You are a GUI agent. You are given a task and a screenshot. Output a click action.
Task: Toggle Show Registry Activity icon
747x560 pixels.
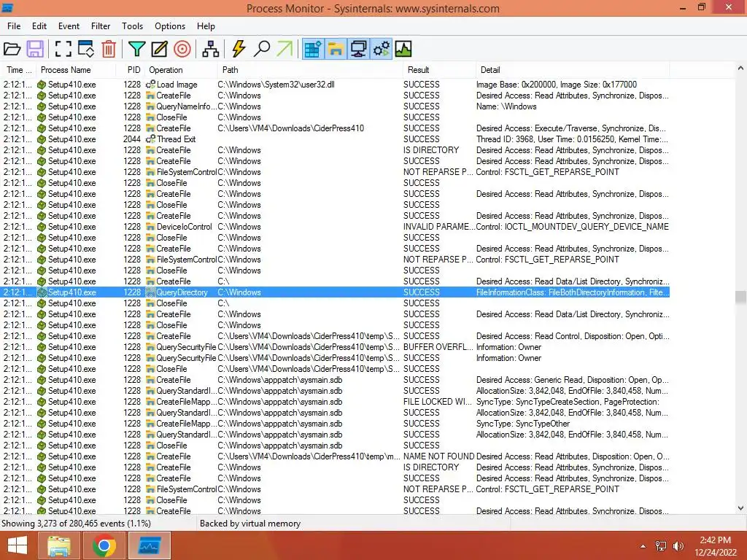point(313,49)
